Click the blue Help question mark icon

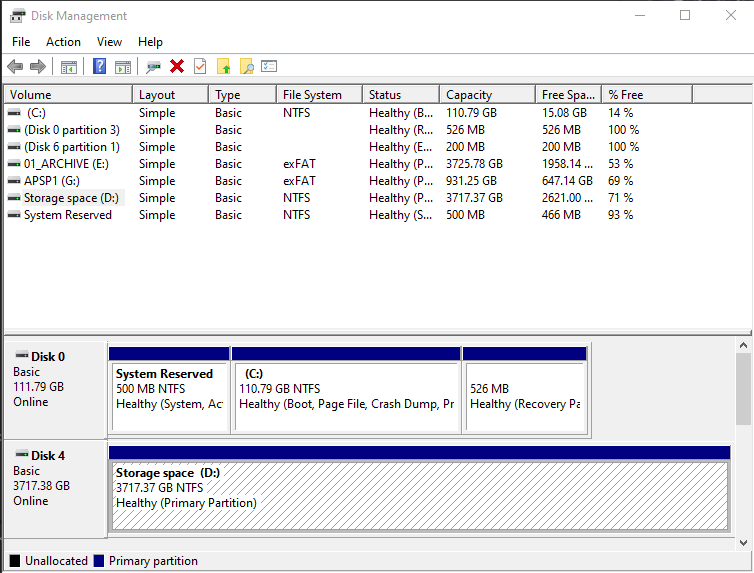pos(99,66)
